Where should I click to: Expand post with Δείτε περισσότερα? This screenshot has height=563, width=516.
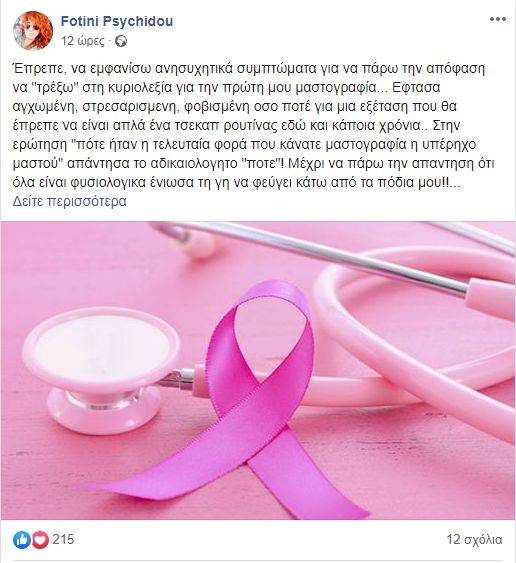point(70,201)
